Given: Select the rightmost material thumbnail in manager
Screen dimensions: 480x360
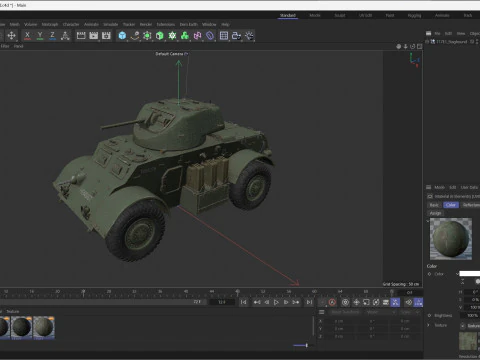Looking at the screenshot, I should 43,328.
